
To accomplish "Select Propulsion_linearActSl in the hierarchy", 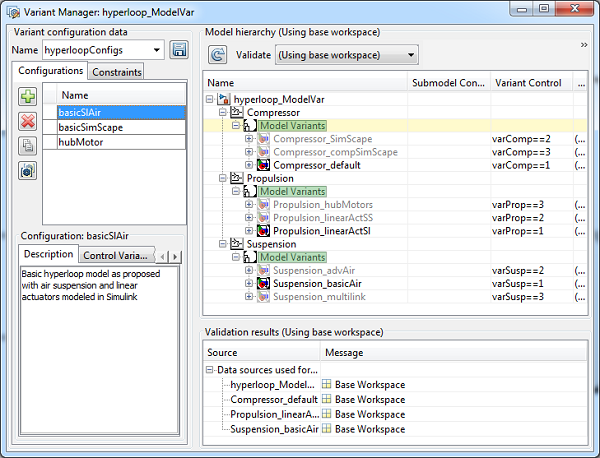I will (x=322, y=230).
